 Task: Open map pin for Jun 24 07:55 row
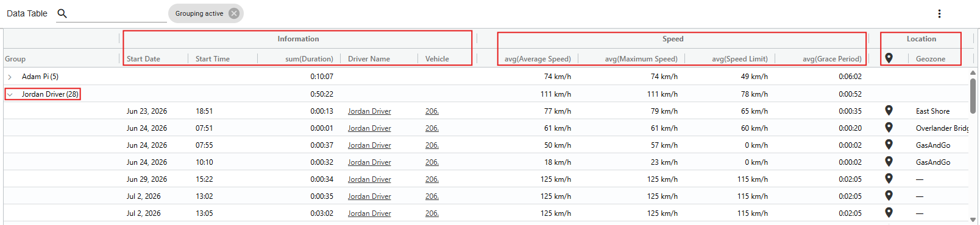[889, 145]
